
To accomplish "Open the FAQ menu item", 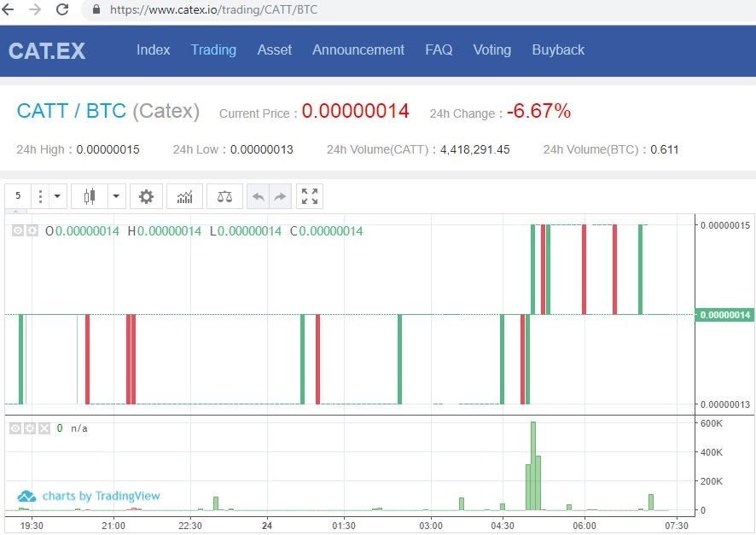I will (x=439, y=49).
